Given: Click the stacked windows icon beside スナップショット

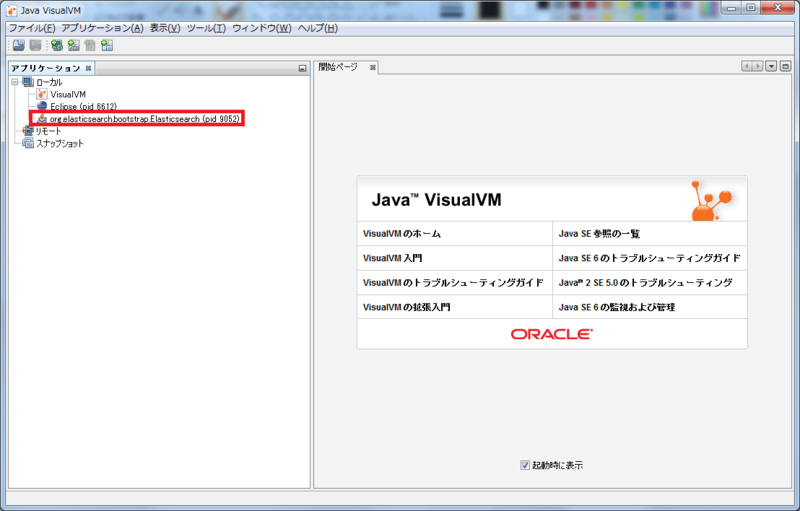Looking at the screenshot, I should coord(28,143).
